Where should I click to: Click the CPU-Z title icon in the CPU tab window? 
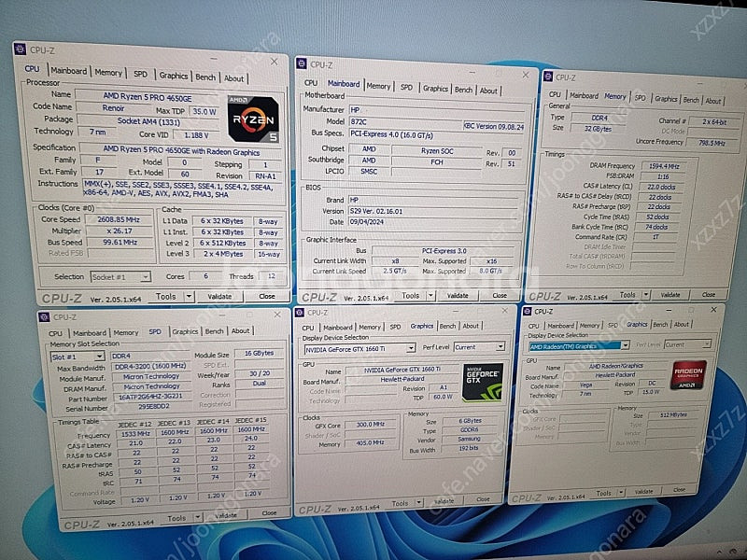[20, 49]
